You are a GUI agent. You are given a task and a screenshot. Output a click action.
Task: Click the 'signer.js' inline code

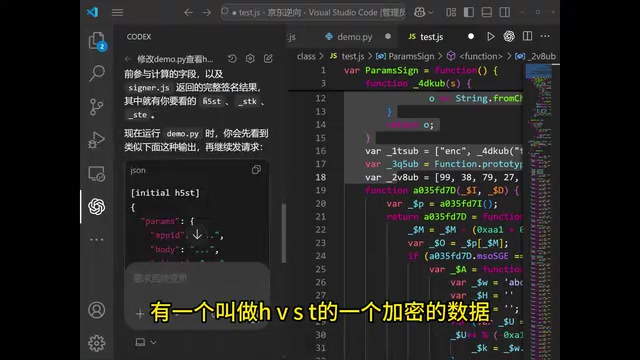pos(149,88)
